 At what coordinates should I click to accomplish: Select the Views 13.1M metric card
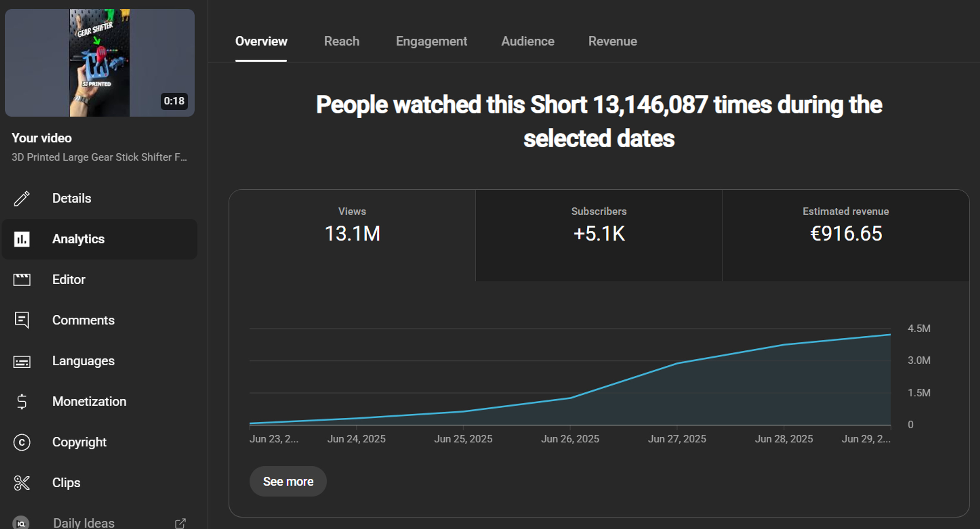tap(352, 235)
